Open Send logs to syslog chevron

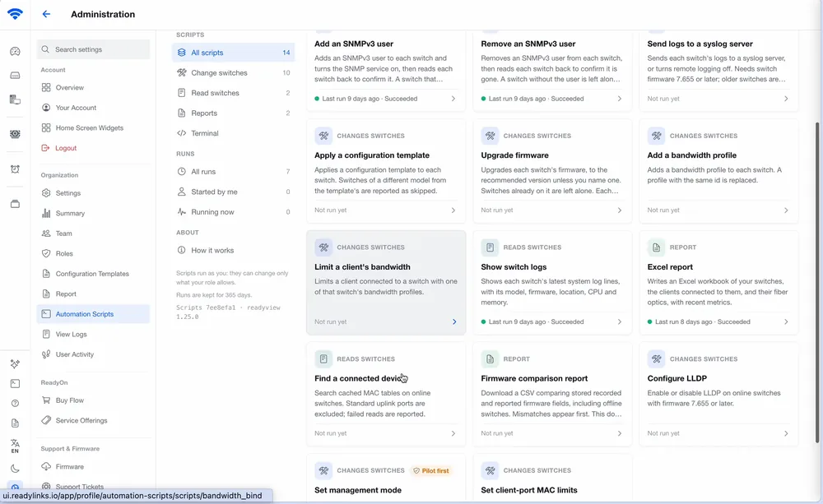pyautogui.click(x=786, y=99)
